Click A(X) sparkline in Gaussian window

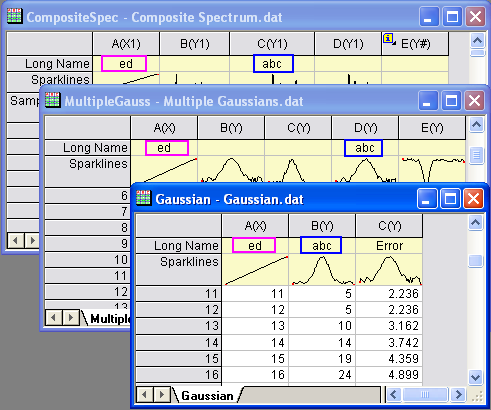[255, 269]
